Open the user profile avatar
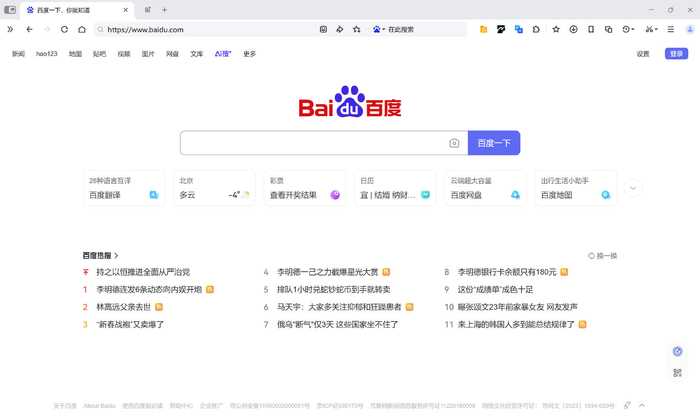 (690, 29)
